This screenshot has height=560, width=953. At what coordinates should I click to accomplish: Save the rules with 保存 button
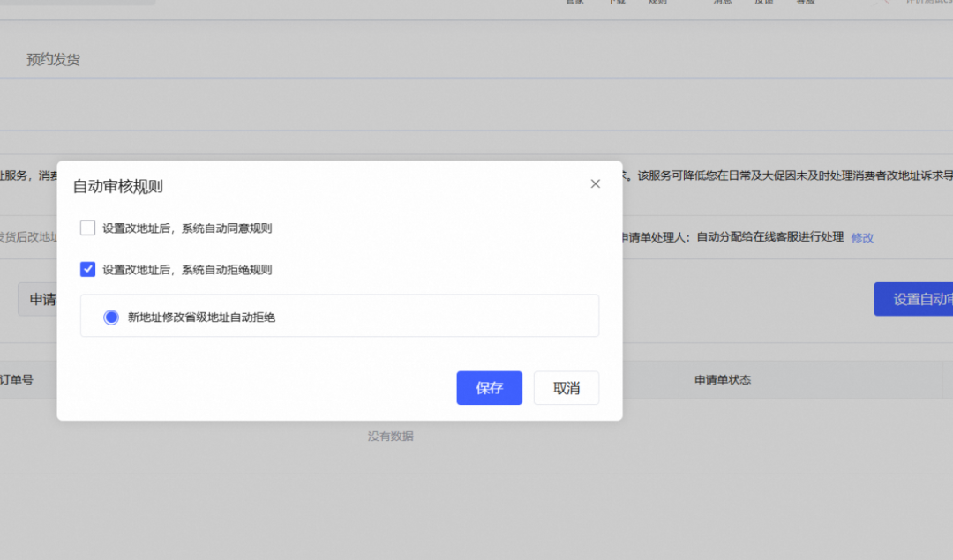[x=489, y=387]
